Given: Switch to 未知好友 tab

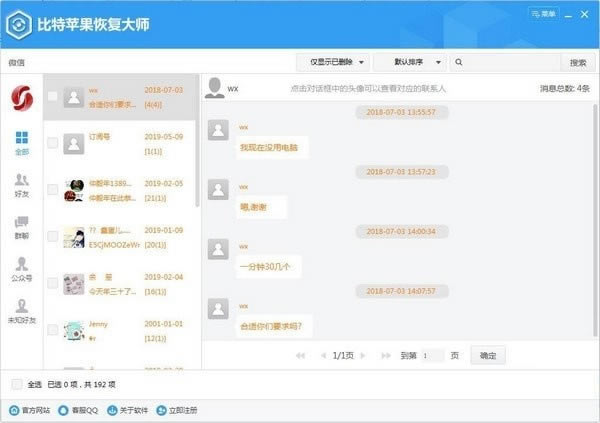Looking at the screenshot, I should (22, 312).
